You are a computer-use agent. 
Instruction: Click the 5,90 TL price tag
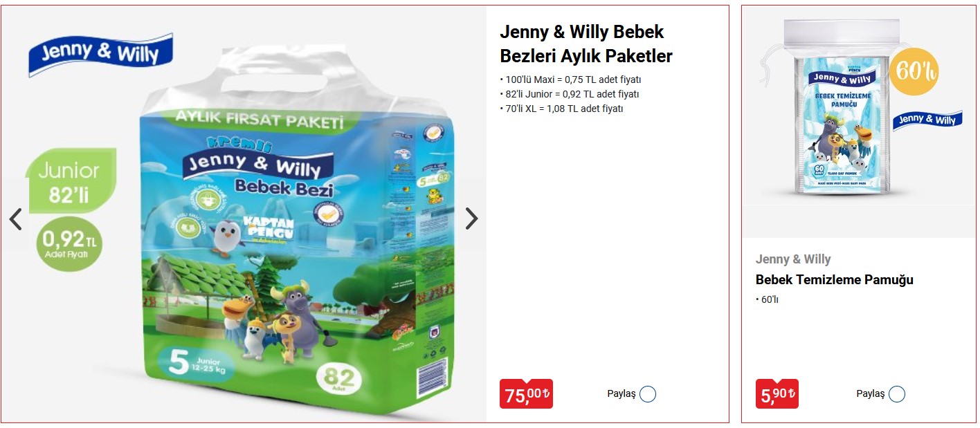pos(777,394)
